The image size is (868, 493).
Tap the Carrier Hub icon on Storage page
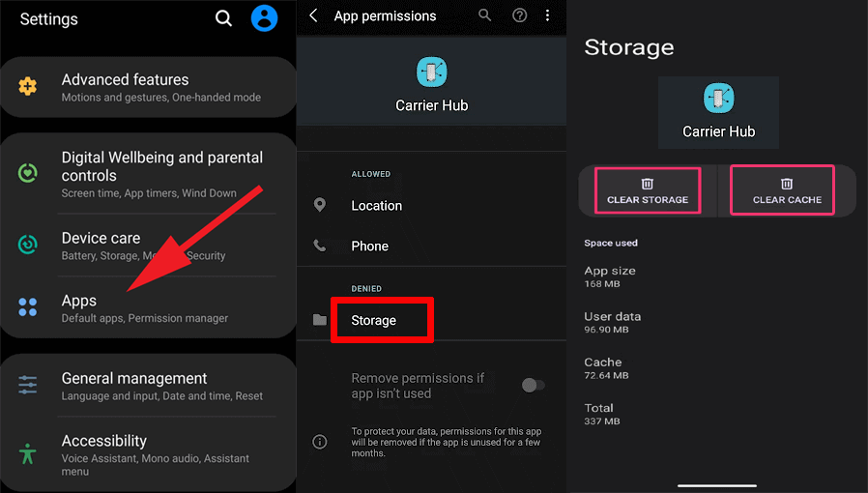[x=718, y=98]
